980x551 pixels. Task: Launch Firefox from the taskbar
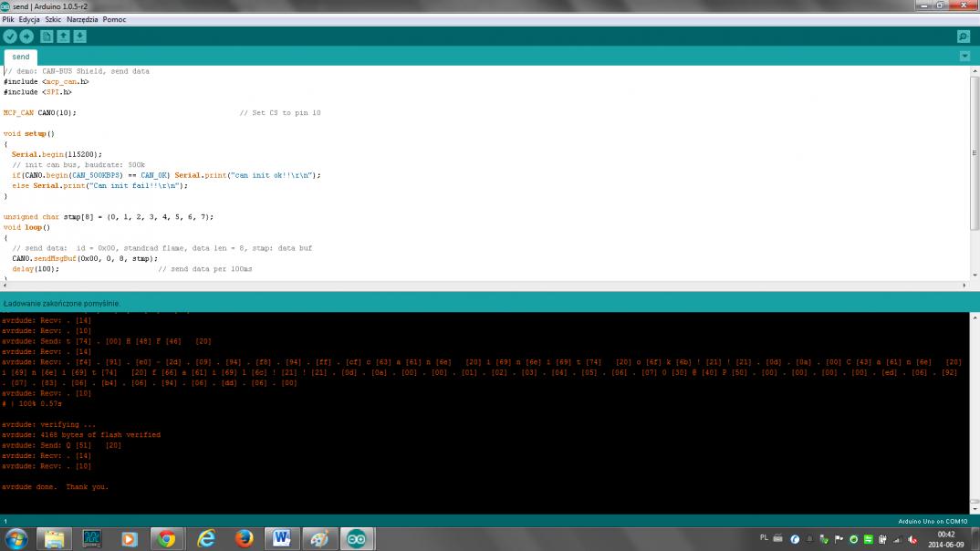pos(244,539)
